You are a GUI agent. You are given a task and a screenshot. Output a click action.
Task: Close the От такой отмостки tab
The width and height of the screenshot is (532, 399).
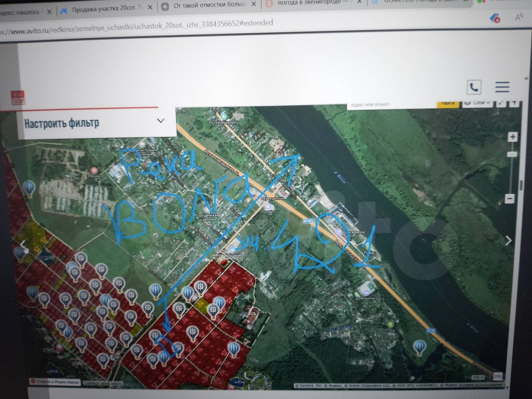(x=254, y=4)
